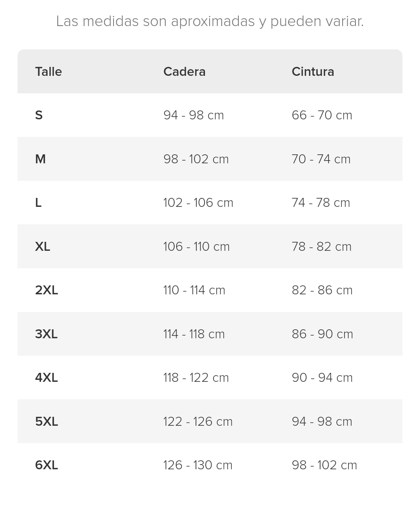Select the XL size row label
Viewport: 420px width, 514px height.
pos(42,247)
